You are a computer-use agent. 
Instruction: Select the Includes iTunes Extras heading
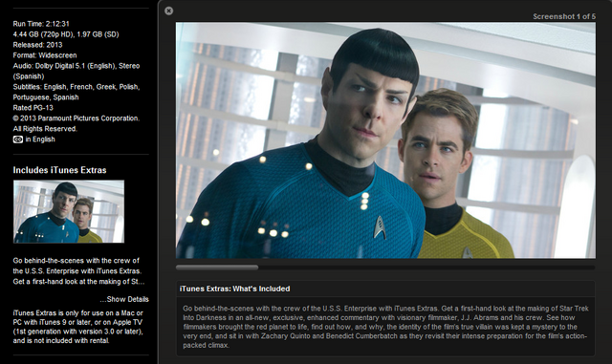tap(59, 170)
